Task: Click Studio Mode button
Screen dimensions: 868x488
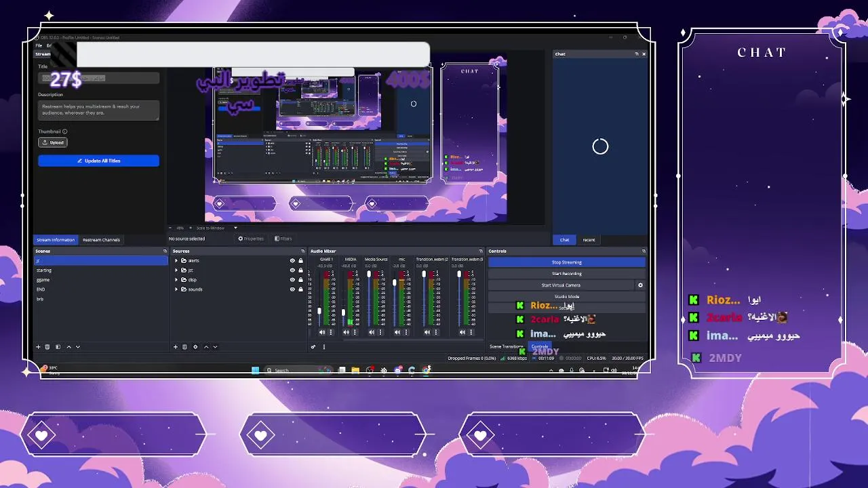Action: [566, 297]
